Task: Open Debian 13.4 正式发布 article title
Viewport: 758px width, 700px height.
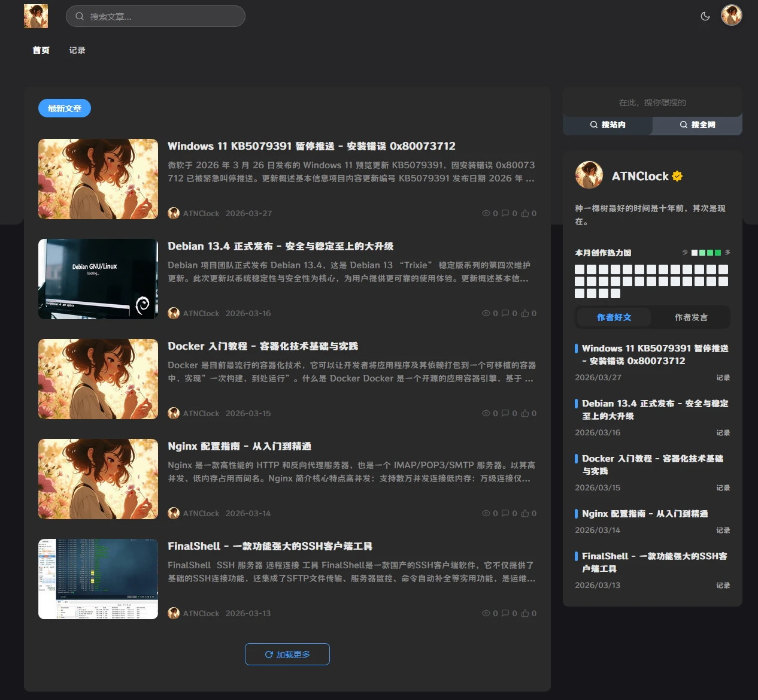Action: 280,246
